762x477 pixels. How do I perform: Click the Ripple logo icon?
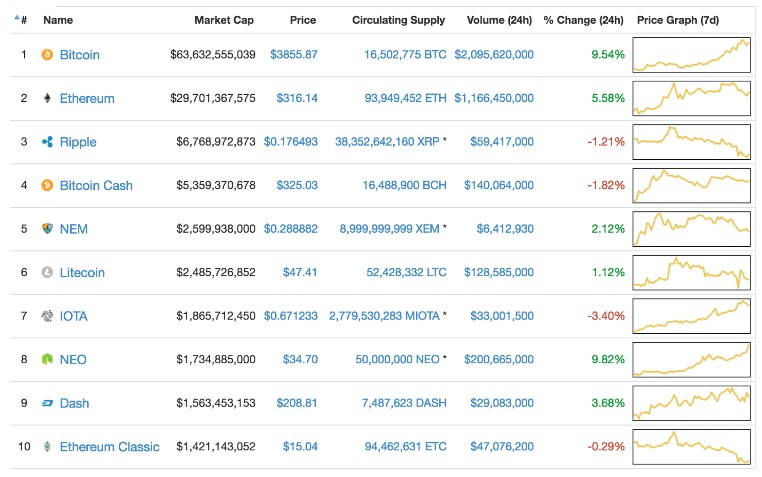tap(47, 142)
